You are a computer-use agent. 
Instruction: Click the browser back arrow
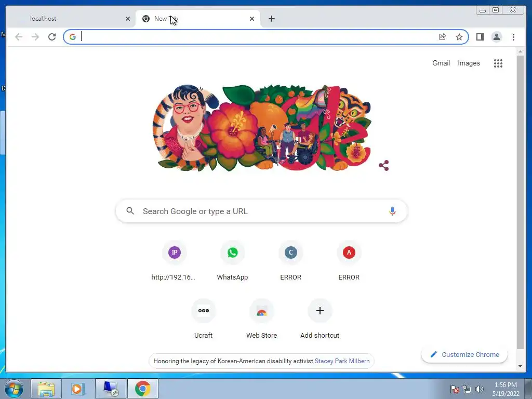(x=19, y=37)
